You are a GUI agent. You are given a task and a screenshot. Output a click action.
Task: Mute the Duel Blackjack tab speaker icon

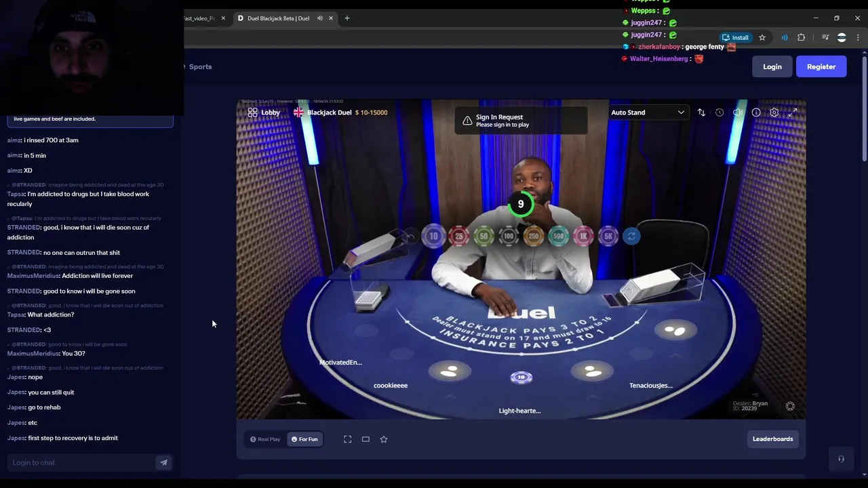click(x=319, y=18)
